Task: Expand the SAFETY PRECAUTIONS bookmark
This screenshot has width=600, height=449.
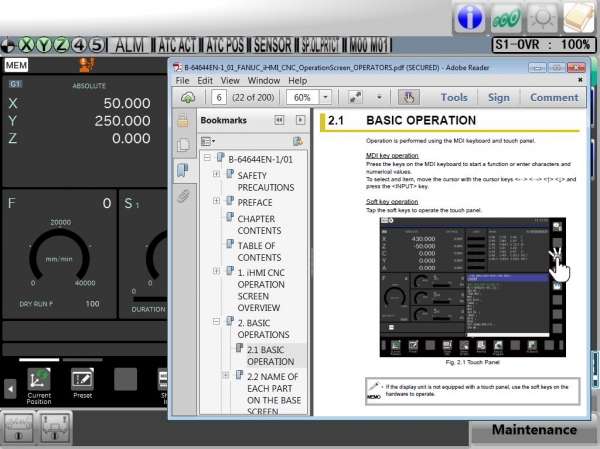Action: (x=217, y=175)
